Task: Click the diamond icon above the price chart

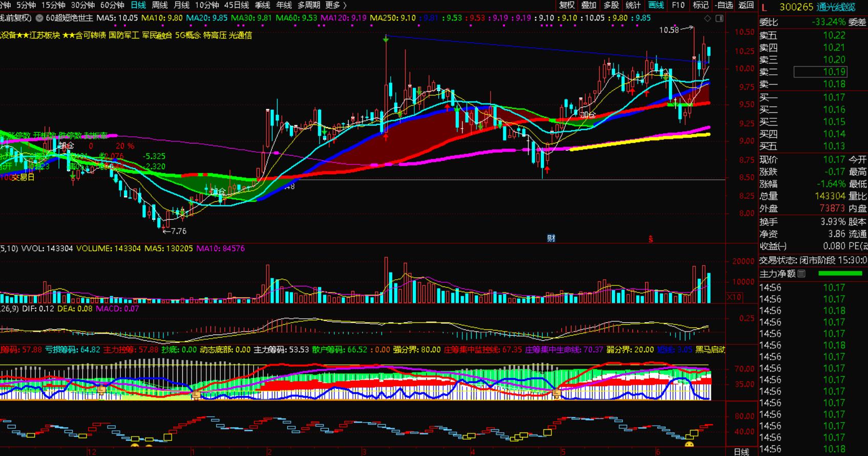Action: (x=708, y=18)
